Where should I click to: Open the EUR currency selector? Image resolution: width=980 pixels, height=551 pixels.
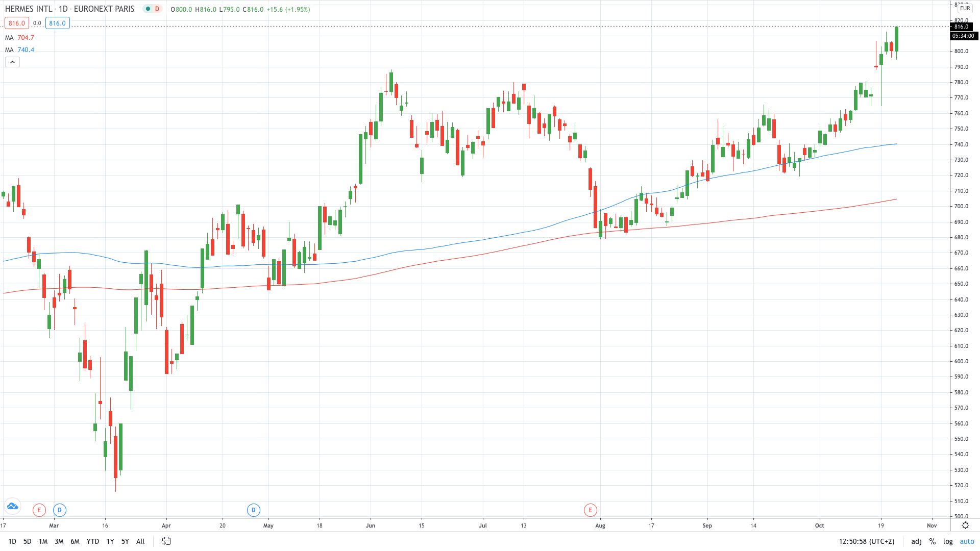point(965,8)
